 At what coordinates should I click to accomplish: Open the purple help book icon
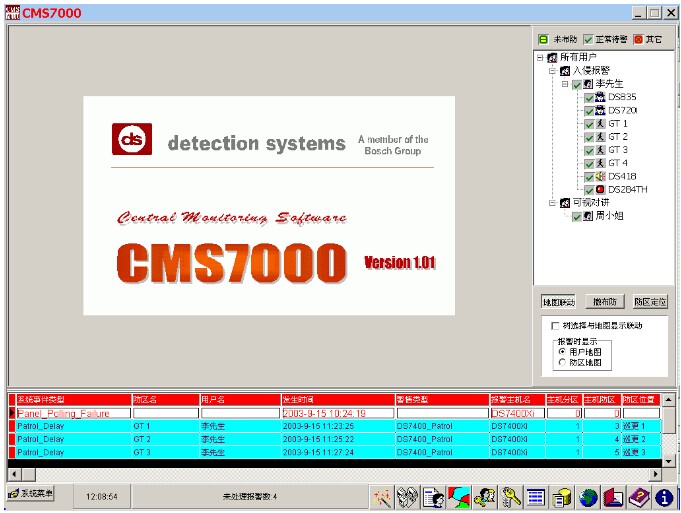pyautogui.click(x=638, y=497)
